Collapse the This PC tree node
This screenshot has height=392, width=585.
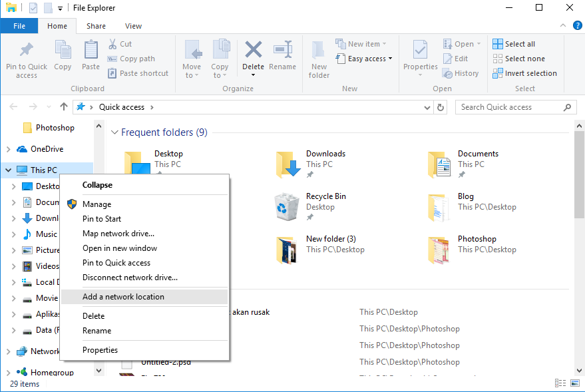8,170
